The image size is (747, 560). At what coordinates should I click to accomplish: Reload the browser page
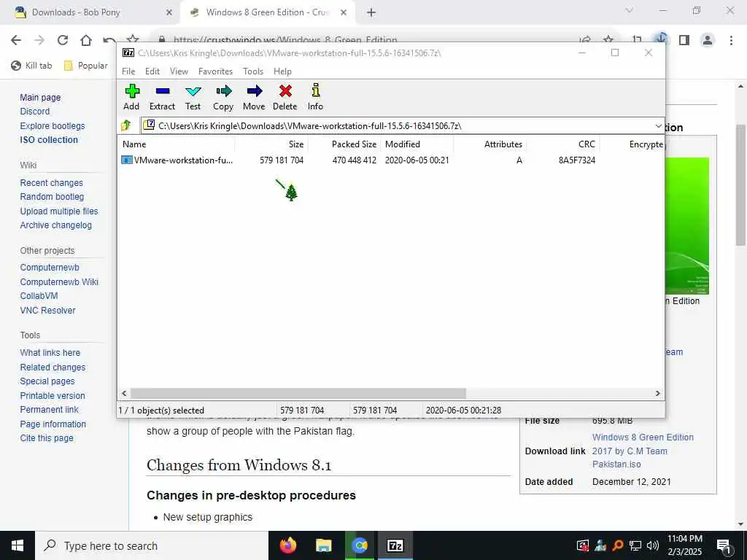click(x=63, y=40)
